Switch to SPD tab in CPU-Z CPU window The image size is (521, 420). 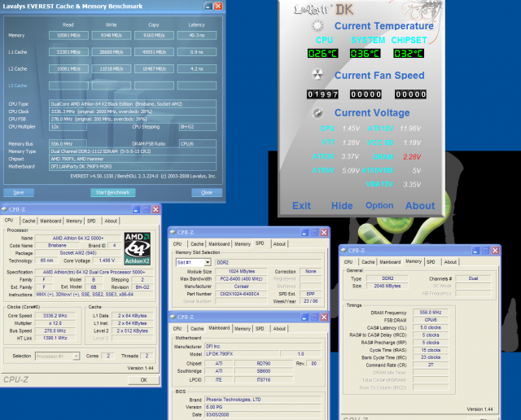(x=91, y=221)
